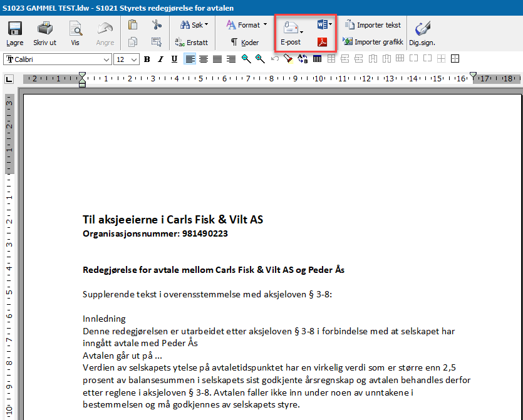Open the Format dropdown menu
This screenshot has height=420, width=523.
click(x=247, y=24)
